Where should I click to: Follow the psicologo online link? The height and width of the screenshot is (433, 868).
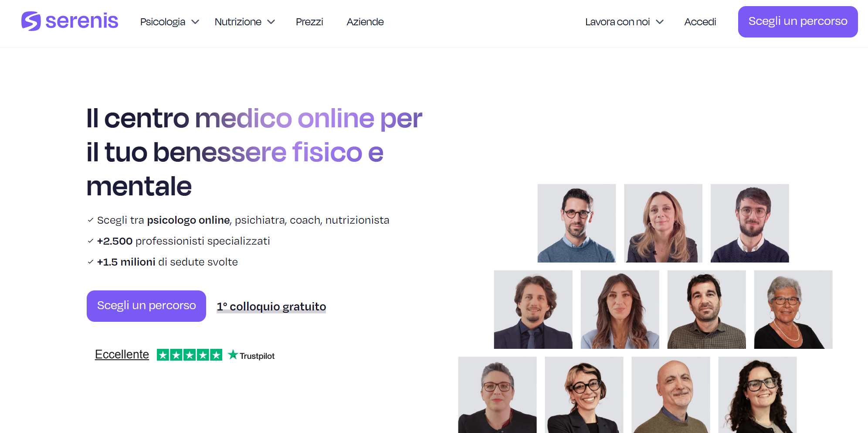188,220
